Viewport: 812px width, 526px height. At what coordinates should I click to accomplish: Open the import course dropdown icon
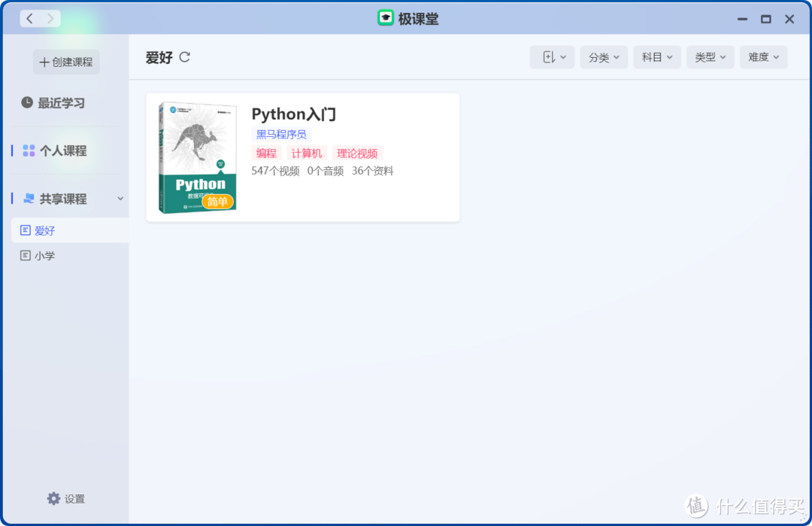point(552,57)
